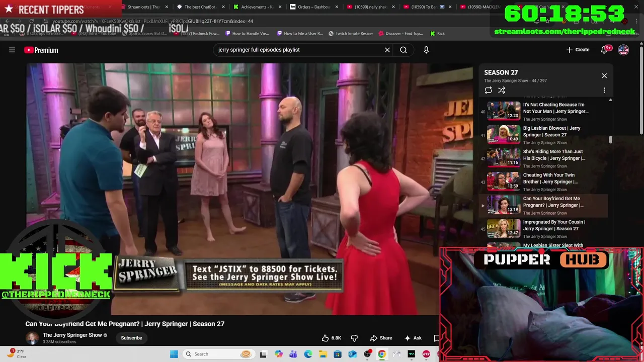Open the Create menu
This screenshot has height=362, width=644.
[578, 50]
